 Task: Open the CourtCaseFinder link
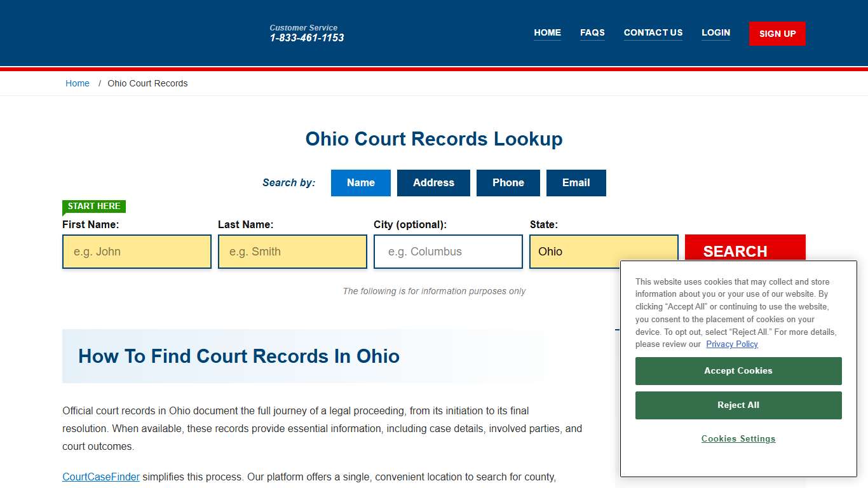coord(100,477)
